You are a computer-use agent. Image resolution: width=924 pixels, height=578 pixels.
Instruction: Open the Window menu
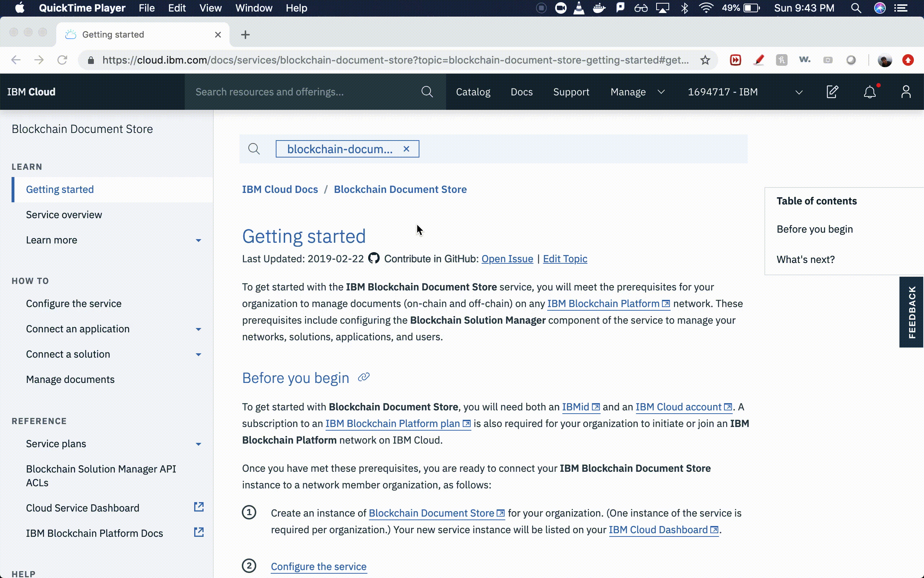tap(254, 8)
